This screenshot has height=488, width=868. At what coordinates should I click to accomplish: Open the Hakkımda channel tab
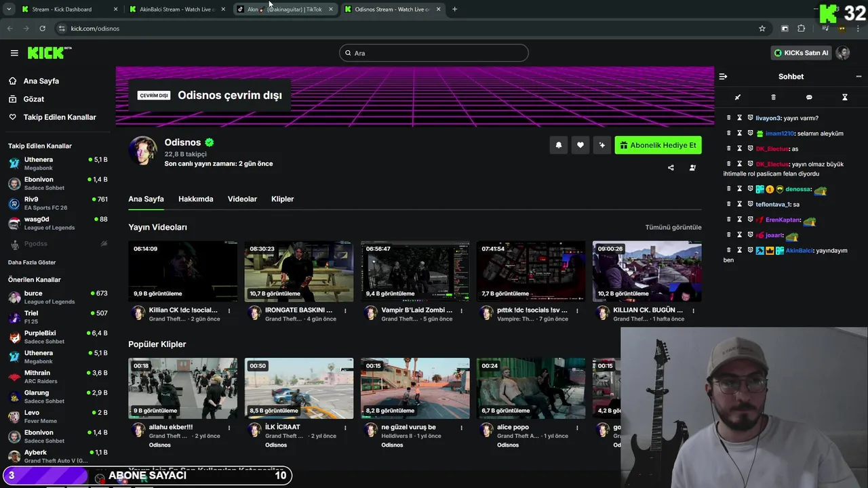[x=195, y=199]
